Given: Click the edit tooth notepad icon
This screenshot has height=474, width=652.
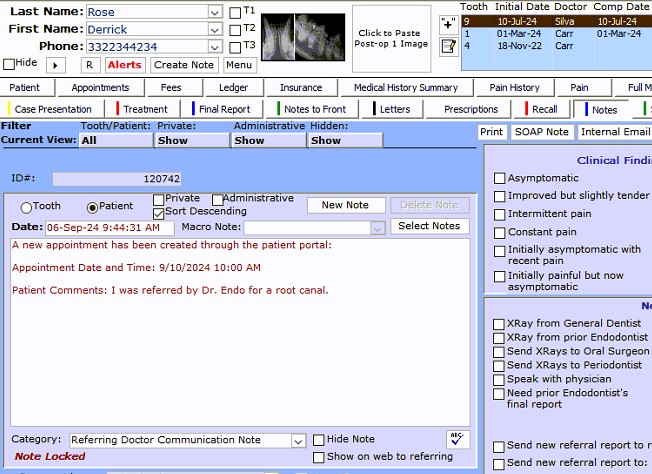Looking at the screenshot, I should point(449,45).
